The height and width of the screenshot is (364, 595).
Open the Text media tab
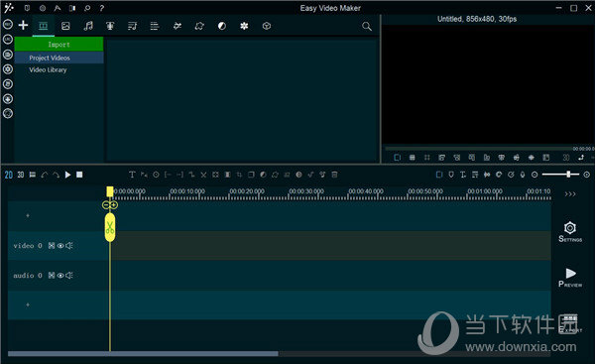point(110,26)
